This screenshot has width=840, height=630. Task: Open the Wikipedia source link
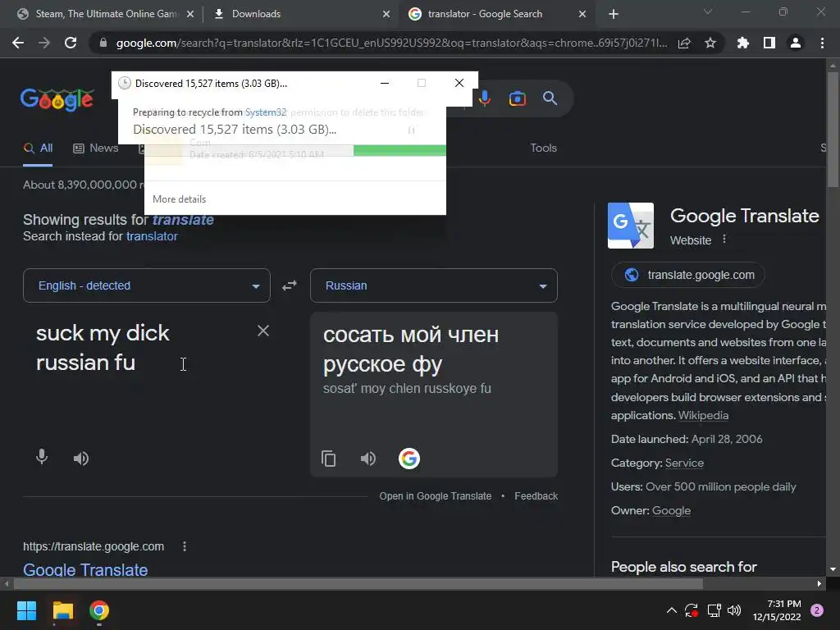[x=703, y=415]
